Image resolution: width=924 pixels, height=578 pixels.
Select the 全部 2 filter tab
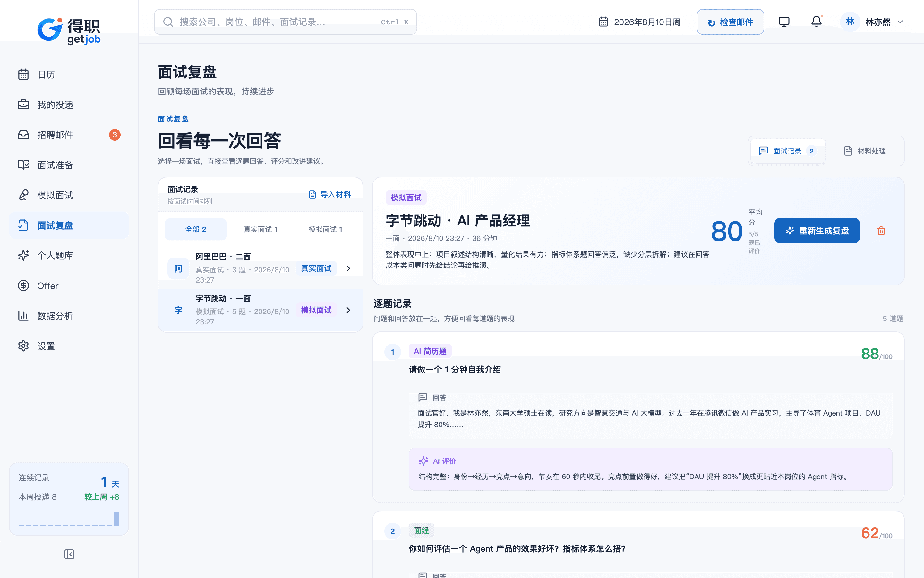pyautogui.click(x=195, y=229)
